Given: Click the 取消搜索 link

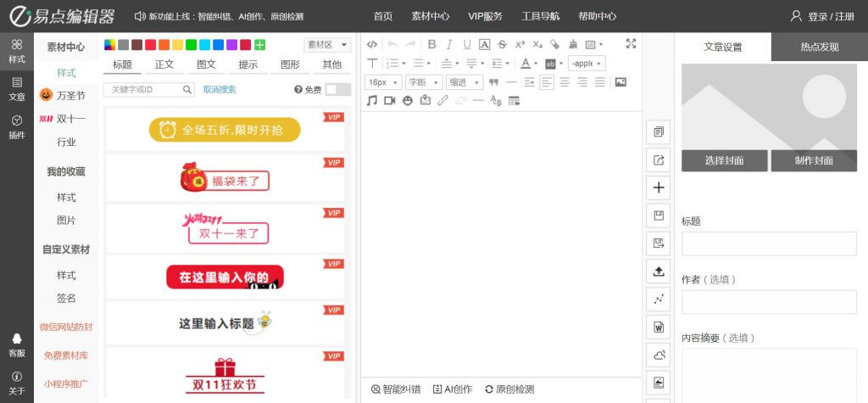Looking at the screenshot, I should [220, 89].
